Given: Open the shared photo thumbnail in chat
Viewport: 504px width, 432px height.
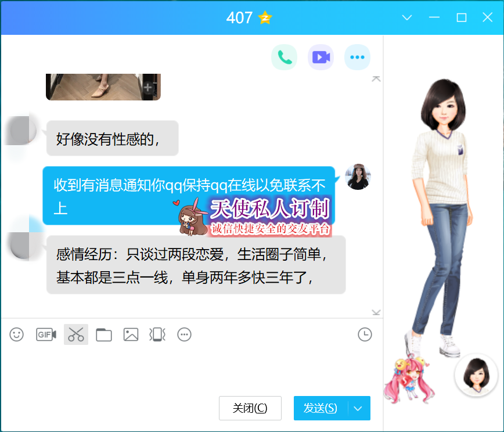Looking at the screenshot, I should point(103,87).
